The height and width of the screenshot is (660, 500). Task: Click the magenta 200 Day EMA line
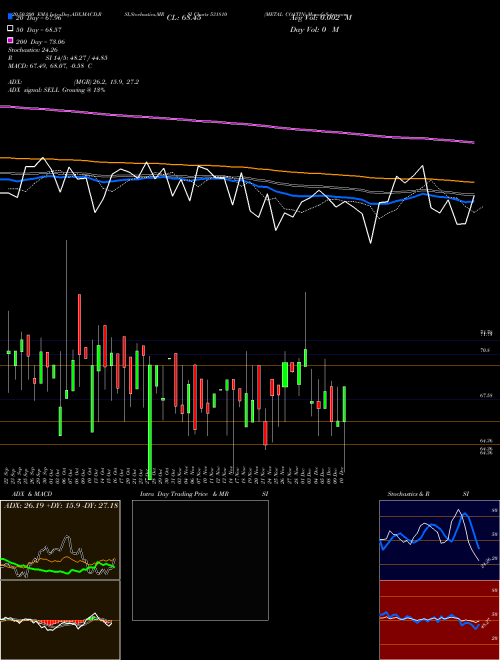236,122
